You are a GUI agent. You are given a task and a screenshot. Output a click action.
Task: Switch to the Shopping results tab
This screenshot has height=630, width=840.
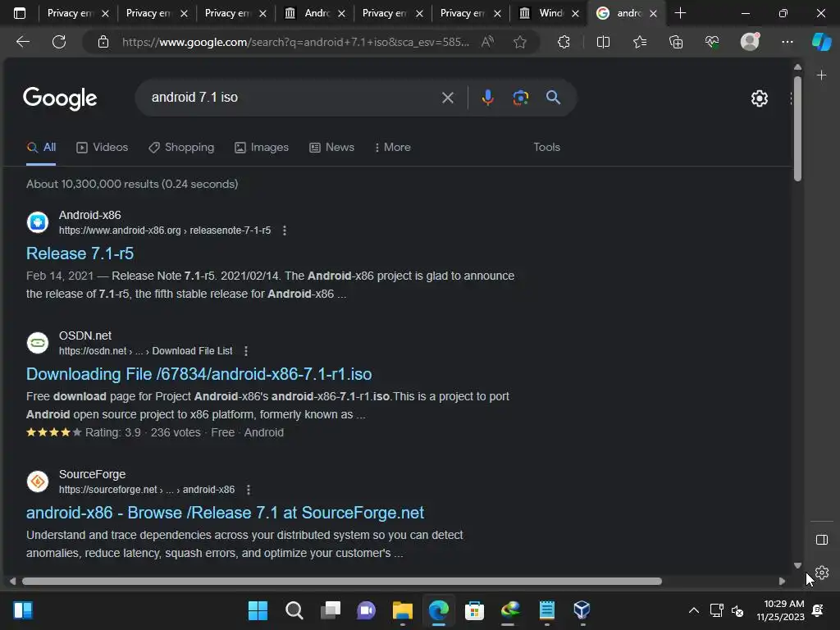(x=181, y=148)
